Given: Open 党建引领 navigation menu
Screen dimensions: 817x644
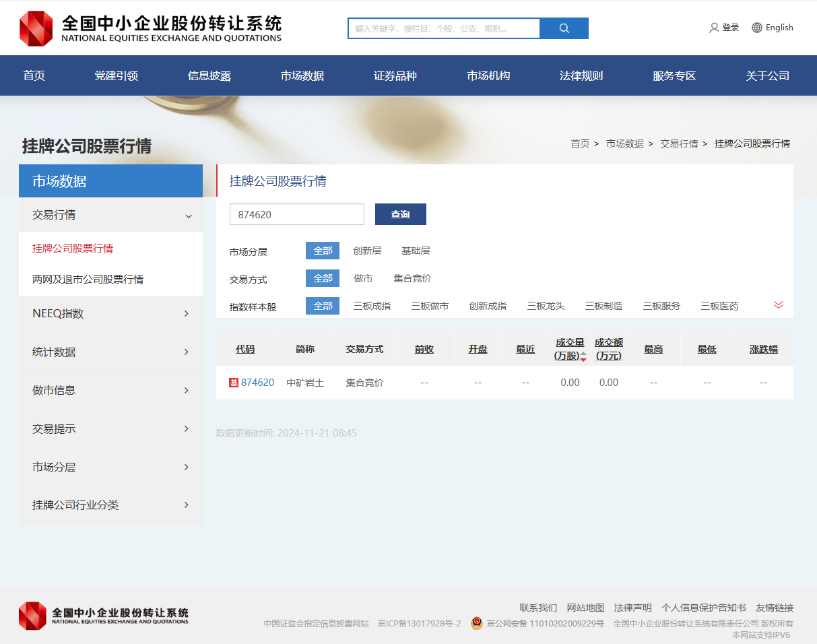Looking at the screenshot, I should pyautogui.click(x=116, y=75).
